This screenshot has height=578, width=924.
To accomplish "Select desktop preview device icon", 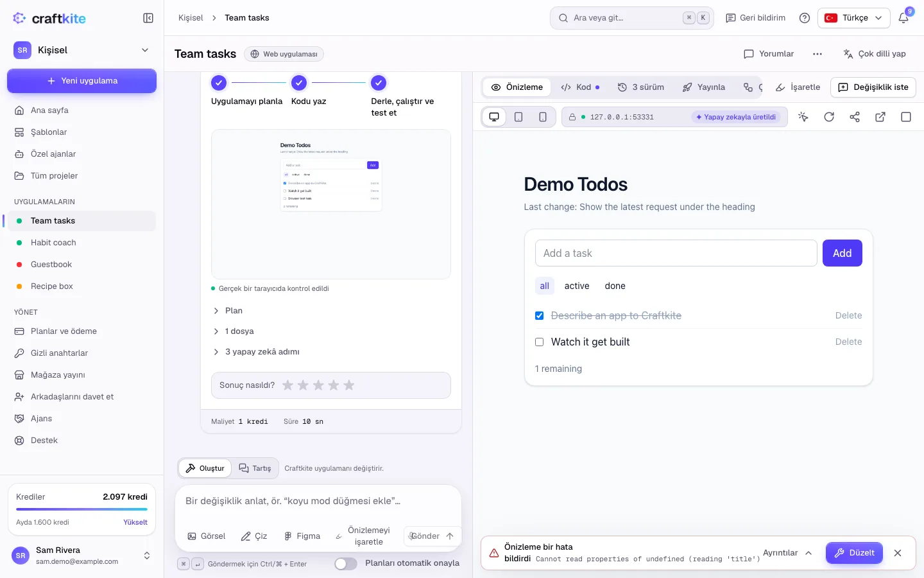I will point(494,117).
